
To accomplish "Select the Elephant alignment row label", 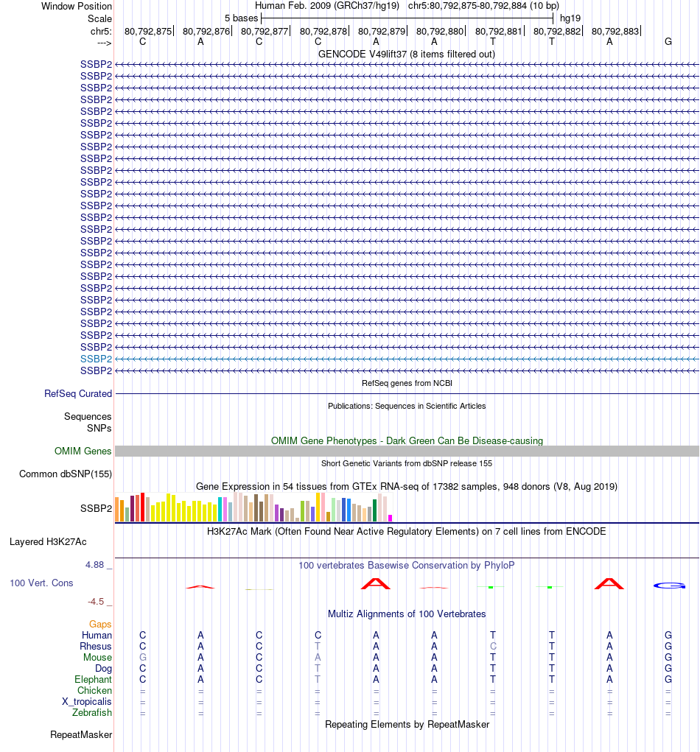I will point(93,680).
